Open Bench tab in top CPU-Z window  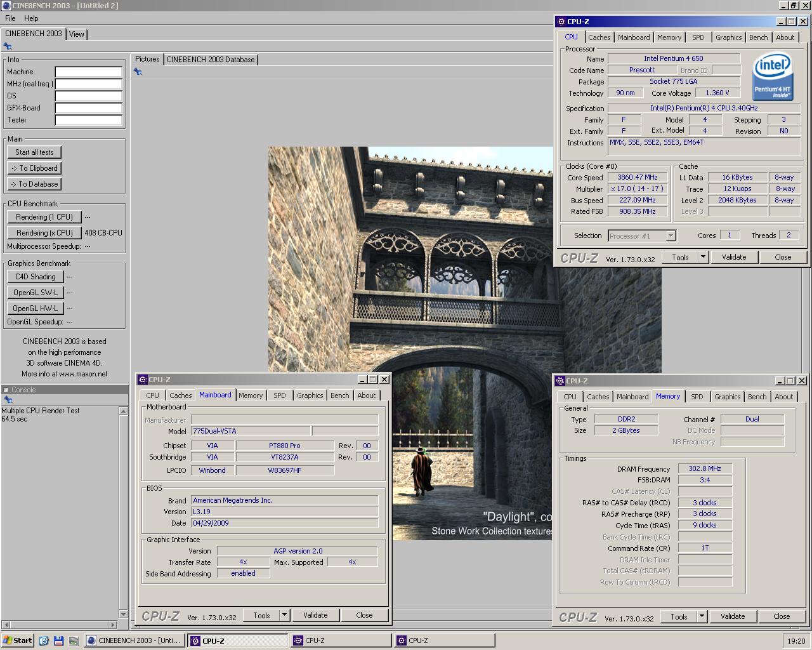pos(758,37)
